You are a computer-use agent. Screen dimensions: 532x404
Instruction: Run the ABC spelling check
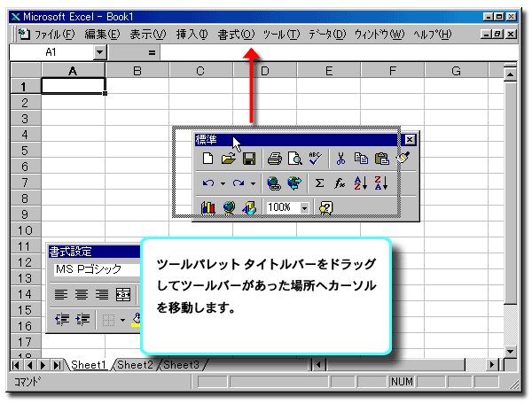pyautogui.click(x=315, y=159)
